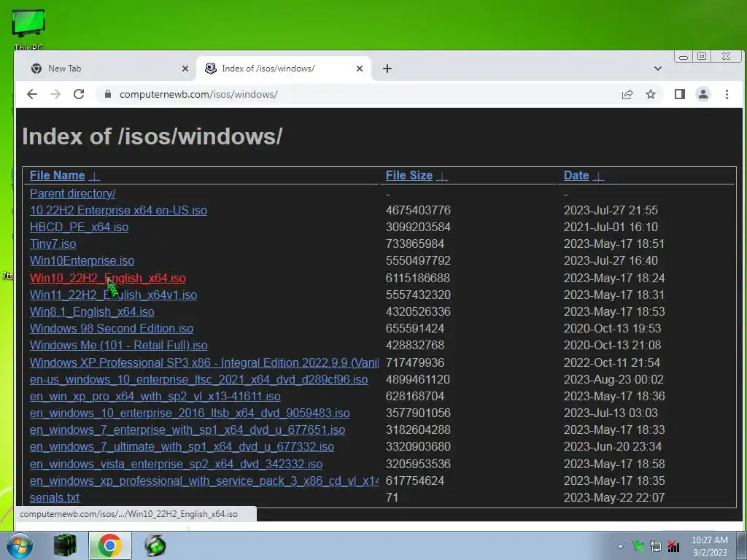Open Chrome's three-dot menu
This screenshot has height=560, width=747.
[x=727, y=94]
